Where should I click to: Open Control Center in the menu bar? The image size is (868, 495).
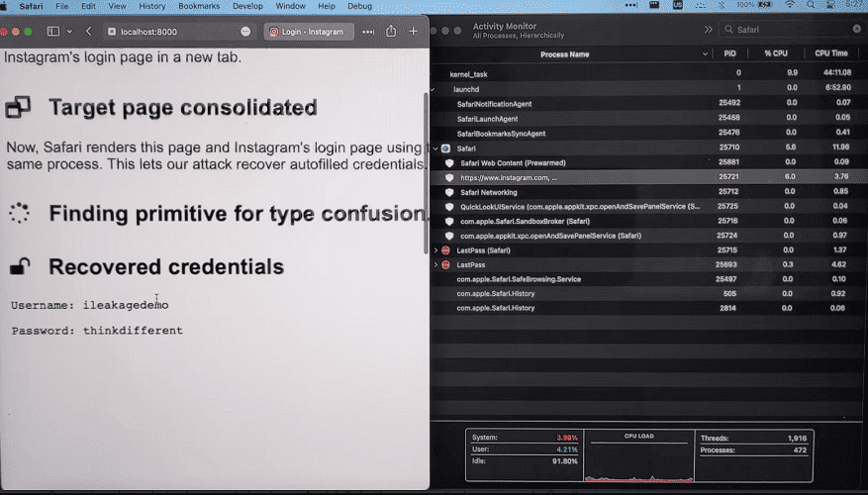[829, 5]
